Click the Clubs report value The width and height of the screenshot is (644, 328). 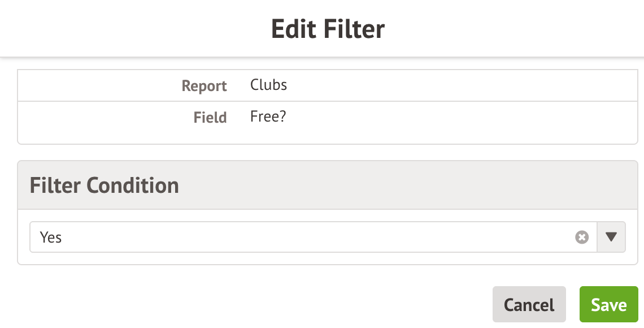[x=269, y=85]
